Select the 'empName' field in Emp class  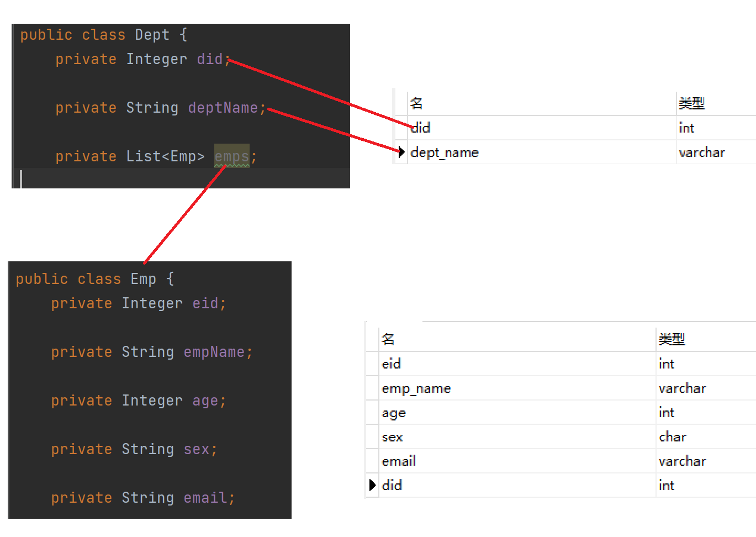pyautogui.click(x=214, y=352)
